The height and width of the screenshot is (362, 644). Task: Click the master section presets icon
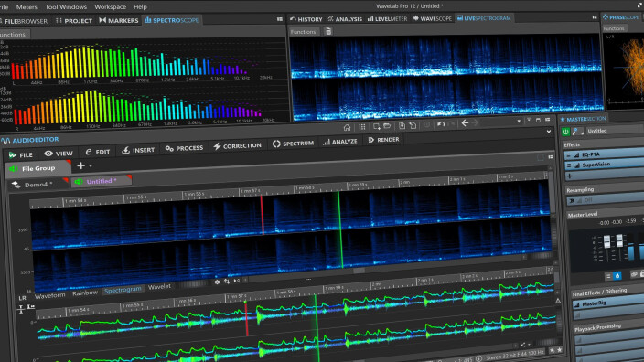[576, 132]
